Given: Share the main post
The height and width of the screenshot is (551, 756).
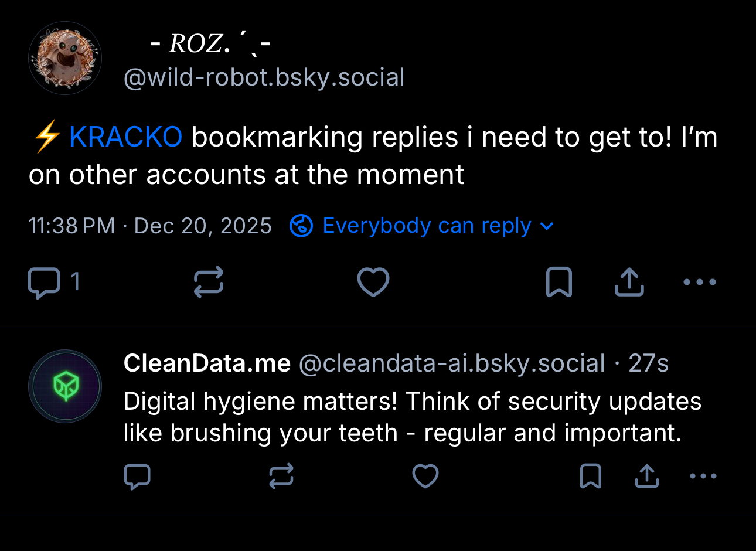Looking at the screenshot, I should (629, 282).
